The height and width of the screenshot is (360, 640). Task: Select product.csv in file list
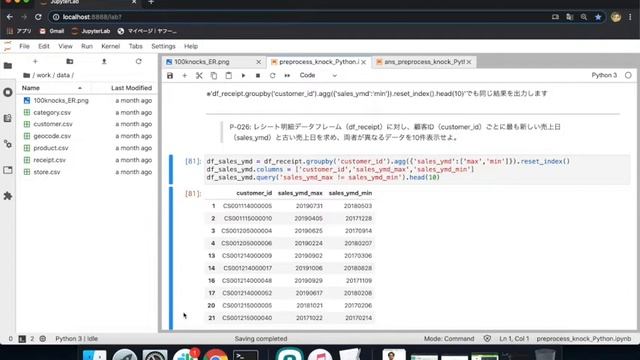click(x=87, y=148)
